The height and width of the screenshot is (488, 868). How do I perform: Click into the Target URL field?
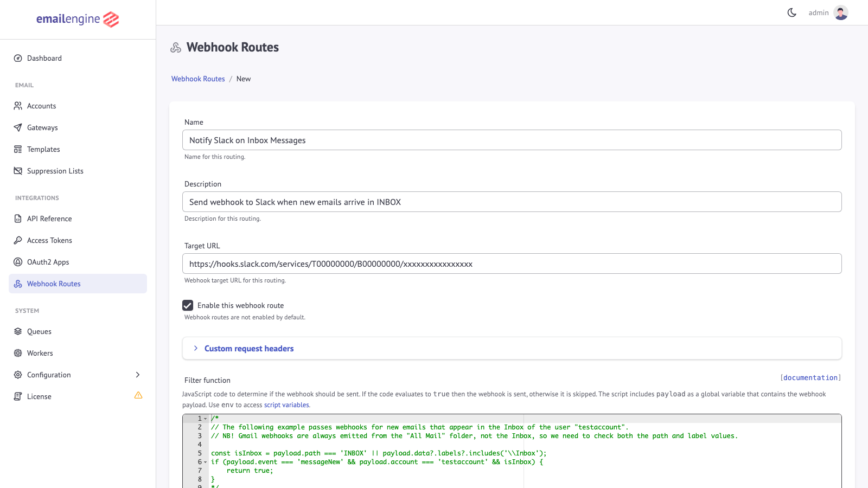[512, 264]
